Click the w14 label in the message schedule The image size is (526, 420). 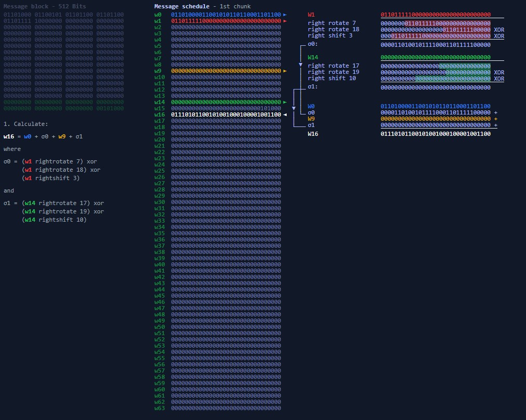[x=159, y=102]
